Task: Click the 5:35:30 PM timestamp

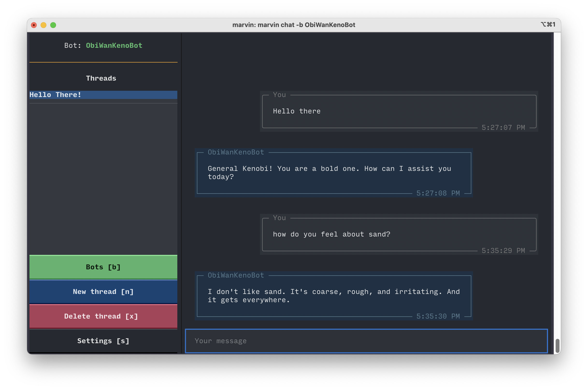Action: (438, 316)
